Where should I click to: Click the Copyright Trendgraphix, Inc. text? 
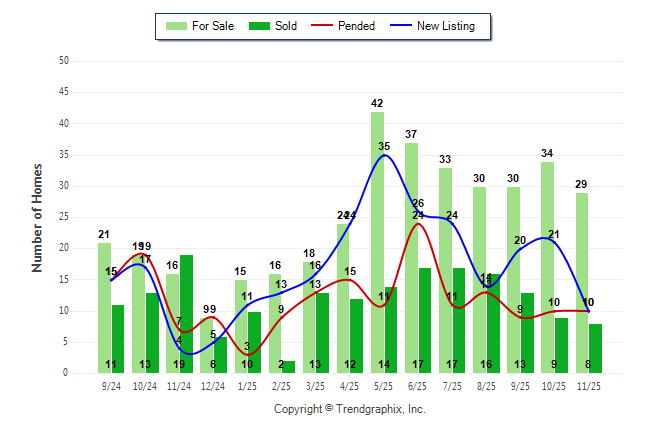[350, 409]
